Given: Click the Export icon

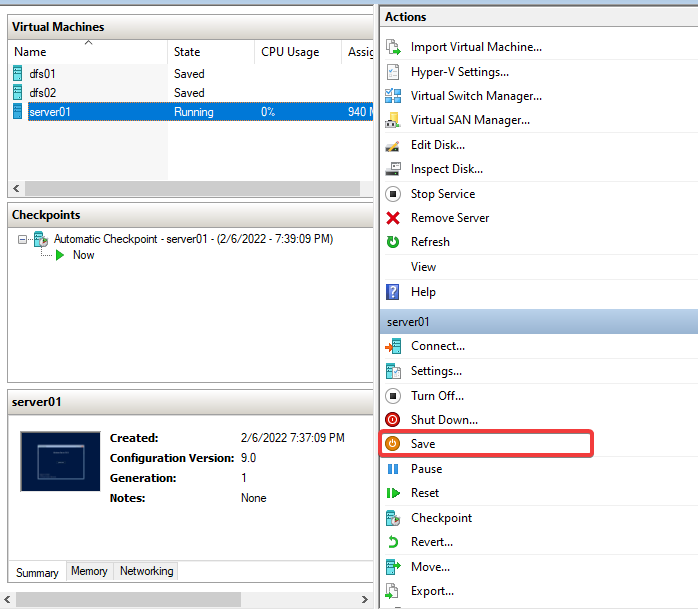Looking at the screenshot, I should tap(392, 591).
